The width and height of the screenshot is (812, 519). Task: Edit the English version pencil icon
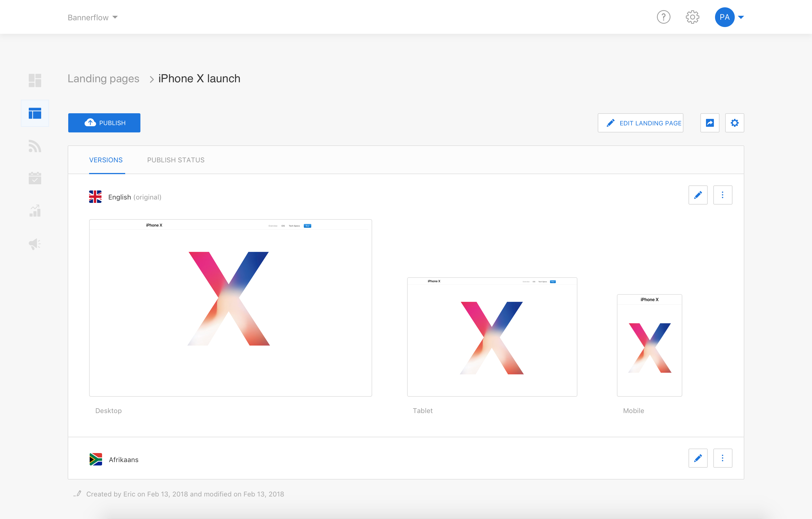tap(698, 195)
